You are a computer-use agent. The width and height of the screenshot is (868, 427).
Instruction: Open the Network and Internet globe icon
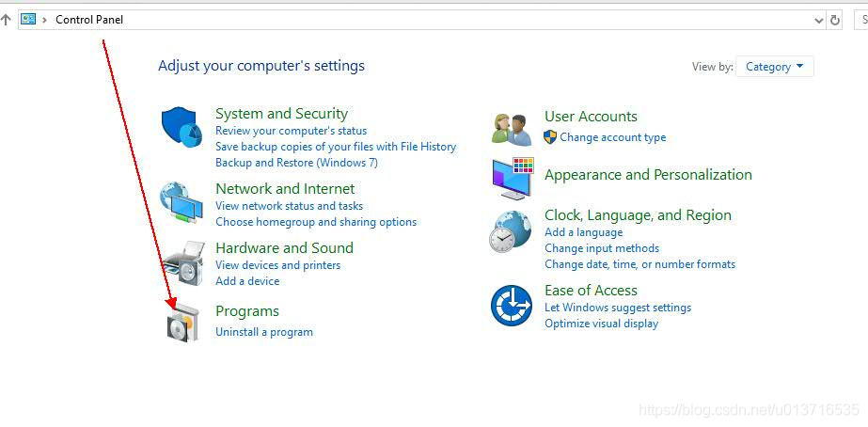pyautogui.click(x=181, y=200)
